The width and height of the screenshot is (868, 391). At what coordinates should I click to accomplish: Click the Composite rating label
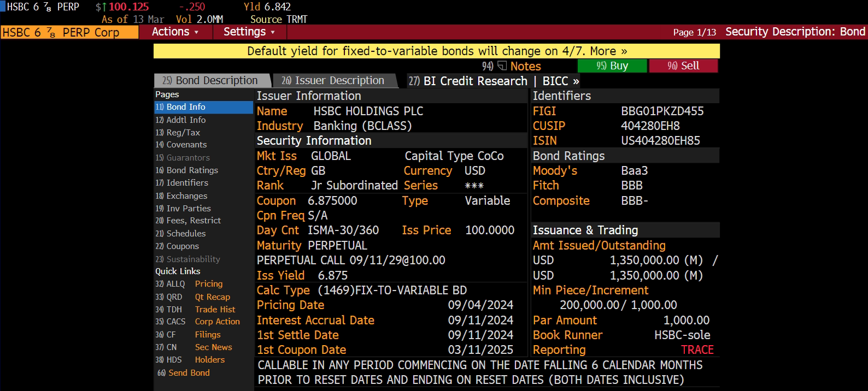click(561, 200)
